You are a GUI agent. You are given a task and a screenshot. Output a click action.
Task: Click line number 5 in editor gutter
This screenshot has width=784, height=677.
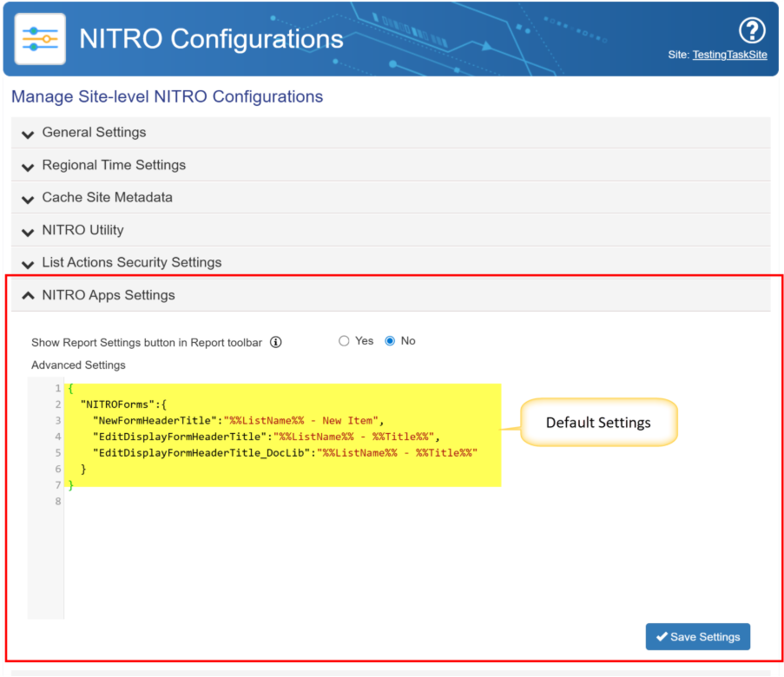(57, 453)
